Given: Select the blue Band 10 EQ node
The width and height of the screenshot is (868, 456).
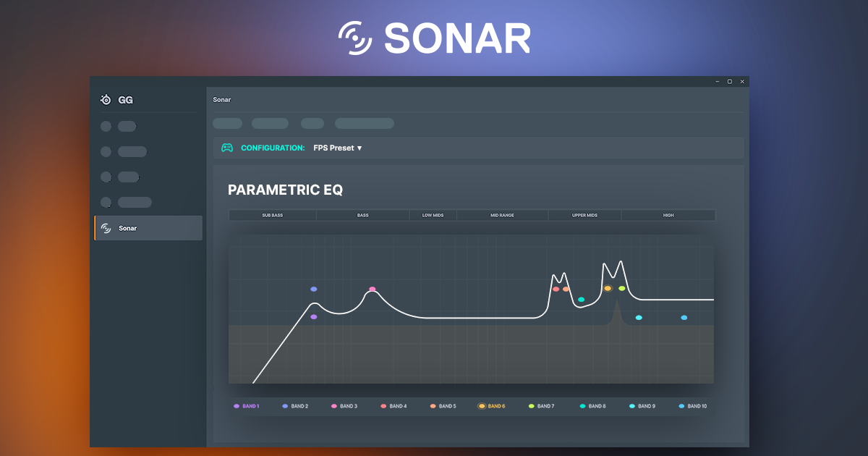Looking at the screenshot, I should point(684,318).
